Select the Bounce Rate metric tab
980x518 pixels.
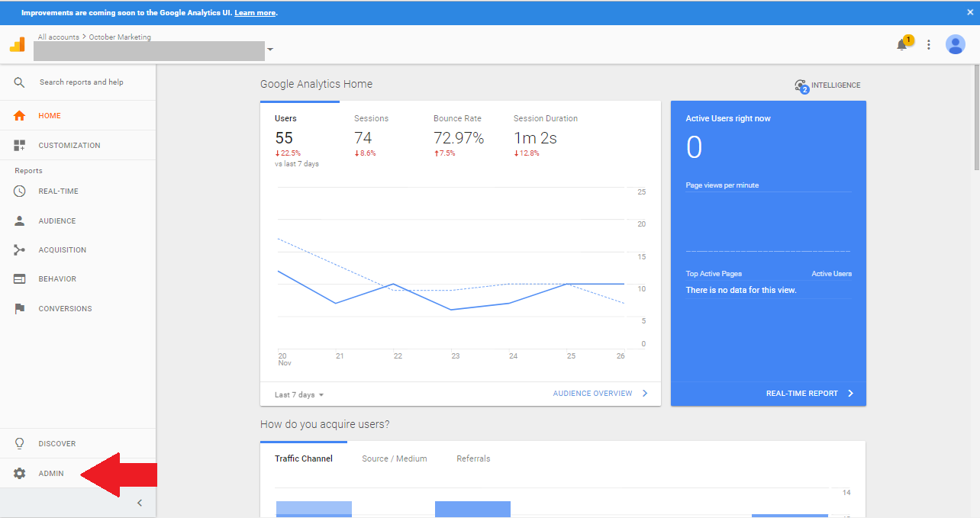(x=457, y=118)
